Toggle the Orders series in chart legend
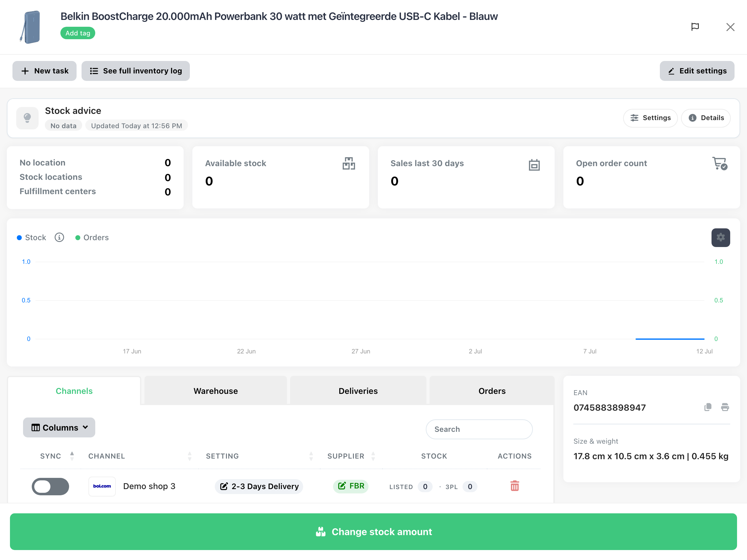Viewport: 747px width, 560px height. (92, 238)
